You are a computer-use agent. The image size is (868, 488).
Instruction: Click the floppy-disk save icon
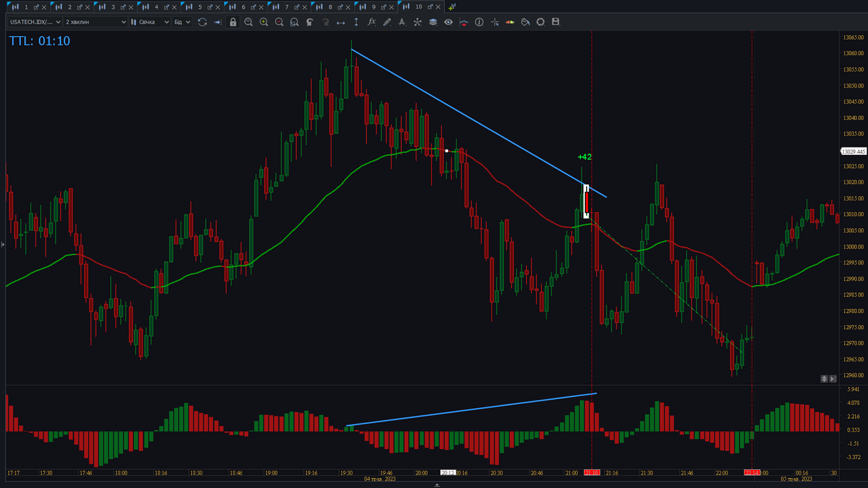[x=556, y=22]
